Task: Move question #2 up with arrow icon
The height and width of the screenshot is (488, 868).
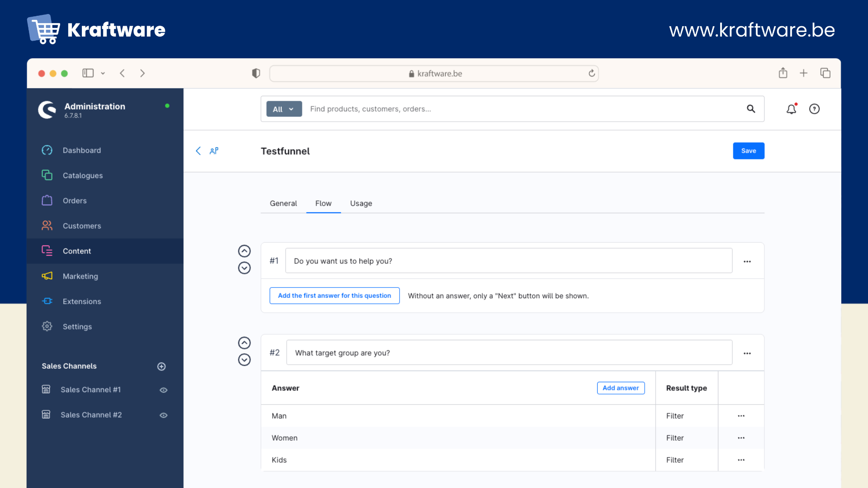Action: point(244,343)
